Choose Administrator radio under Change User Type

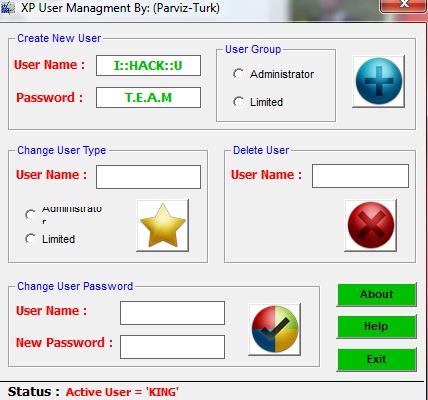31,214
